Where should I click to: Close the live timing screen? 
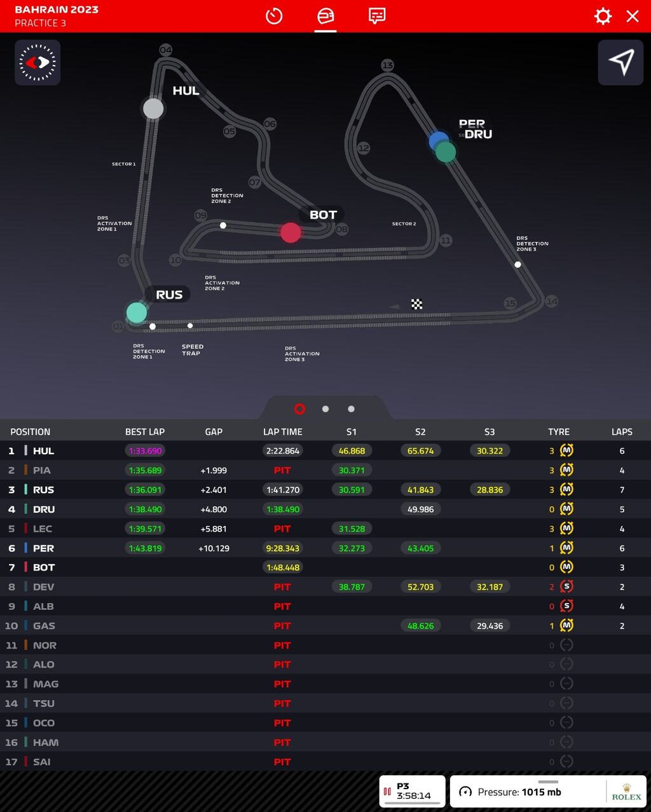pyautogui.click(x=633, y=16)
